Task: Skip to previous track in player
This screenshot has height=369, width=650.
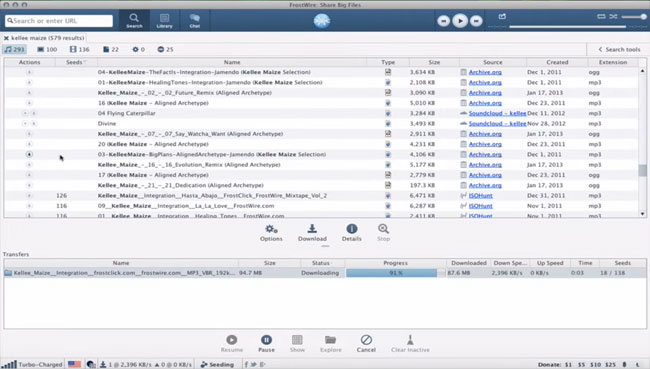Action: (443, 21)
